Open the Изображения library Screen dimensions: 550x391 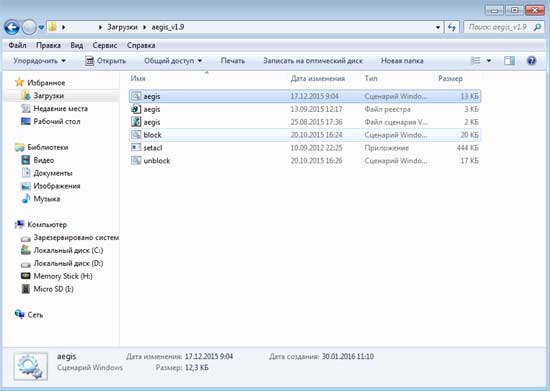[57, 186]
